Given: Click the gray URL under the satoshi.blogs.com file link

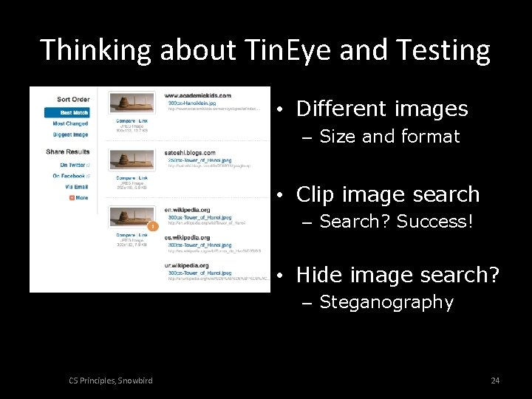Looking at the screenshot, I should click(x=210, y=166).
